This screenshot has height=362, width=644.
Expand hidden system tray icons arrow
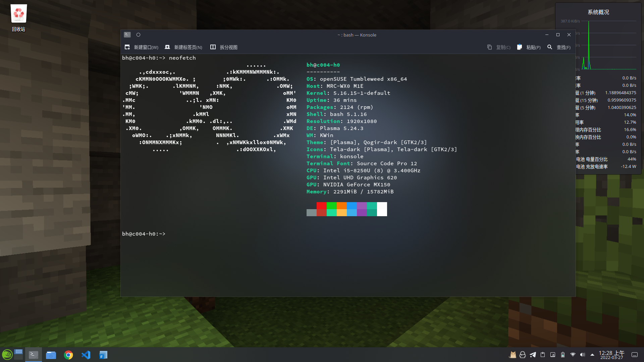[592, 355]
